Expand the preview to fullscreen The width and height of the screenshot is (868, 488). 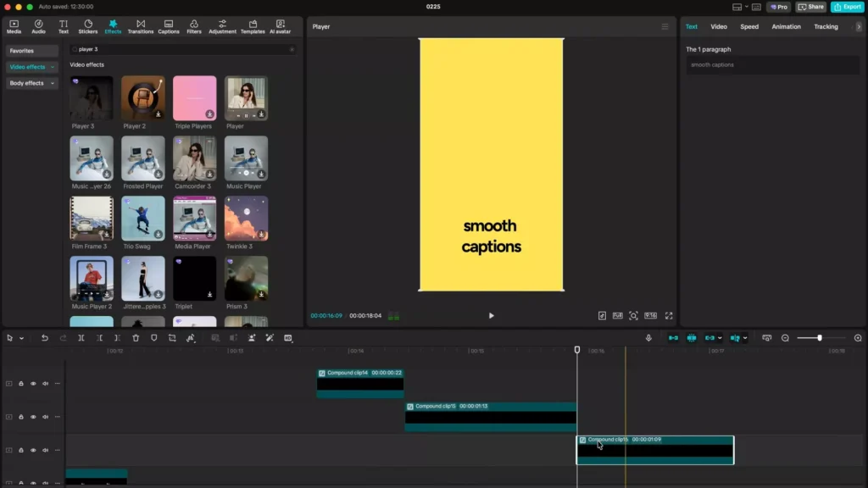pos(669,315)
